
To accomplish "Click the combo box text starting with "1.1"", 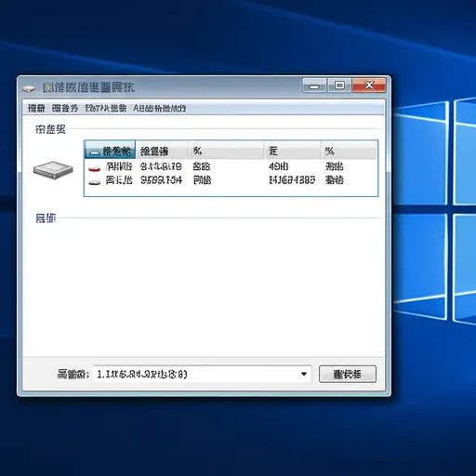I will (142, 375).
